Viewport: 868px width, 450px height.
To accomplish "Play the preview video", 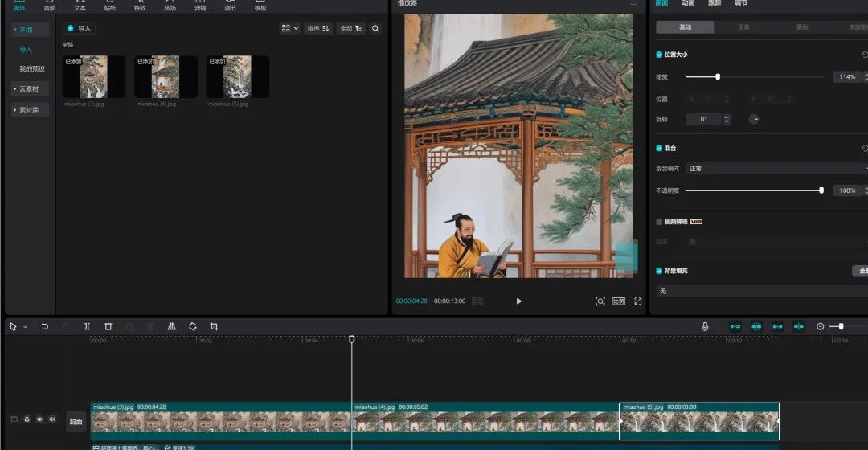I will (x=518, y=301).
